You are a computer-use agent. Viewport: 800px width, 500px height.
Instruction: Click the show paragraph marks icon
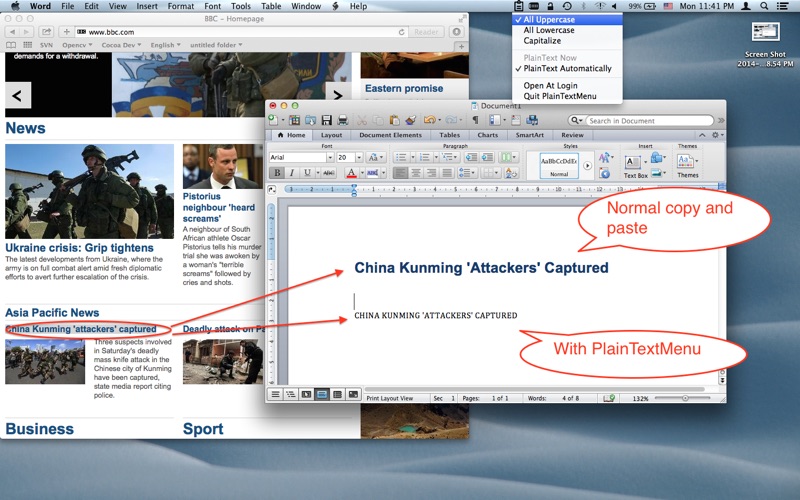coord(475,120)
